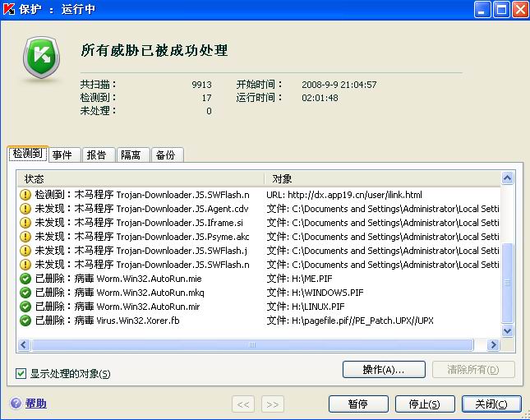530x420 pixels.
Task: Click the vertical scrollbar up arrow
Action: click(507, 178)
